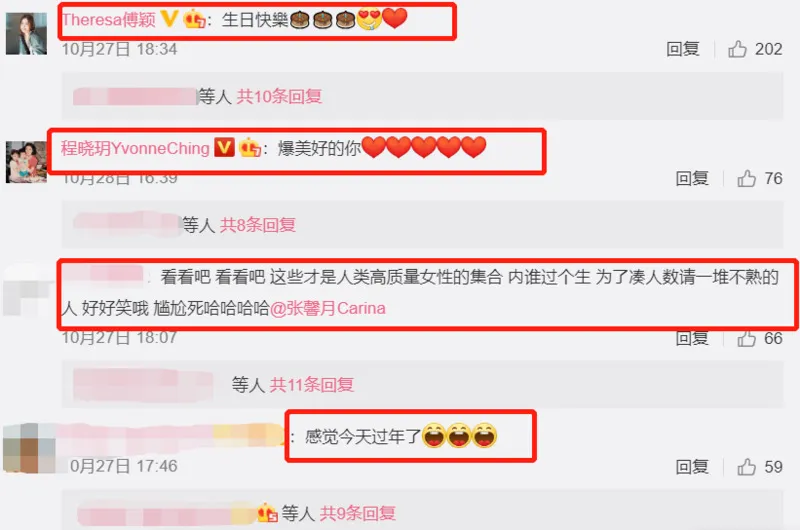Reply to the 10月27日 18:34 comment
The image size is (800, 530).
tap(683, 49)
